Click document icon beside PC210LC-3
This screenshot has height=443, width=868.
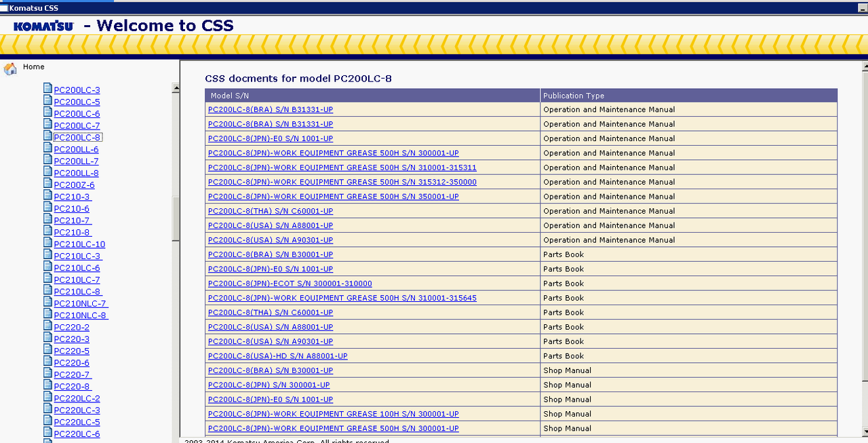tap(47, 254)
